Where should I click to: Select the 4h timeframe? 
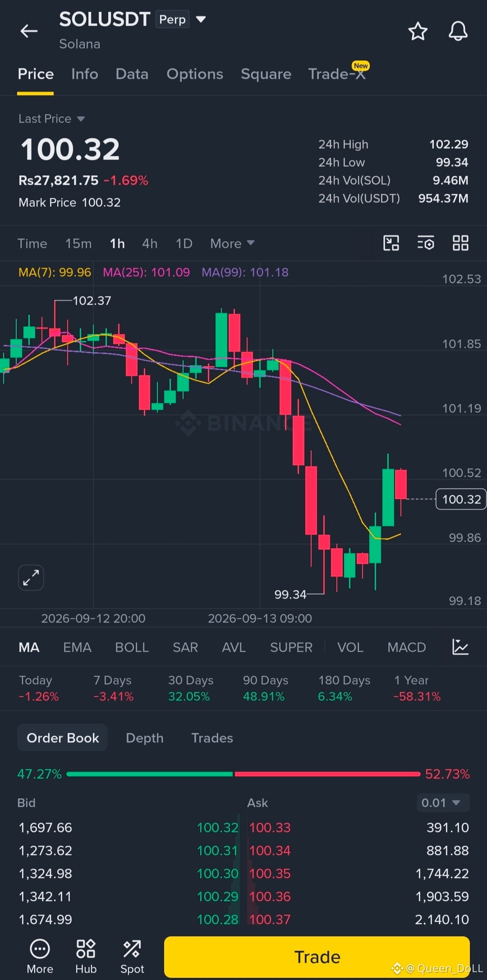coord(150,243)
